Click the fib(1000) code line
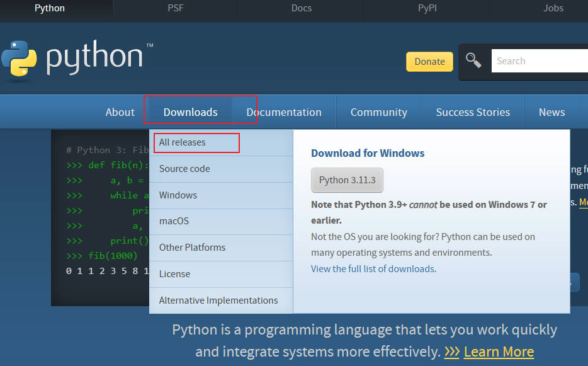 click(x=102, y=256)
